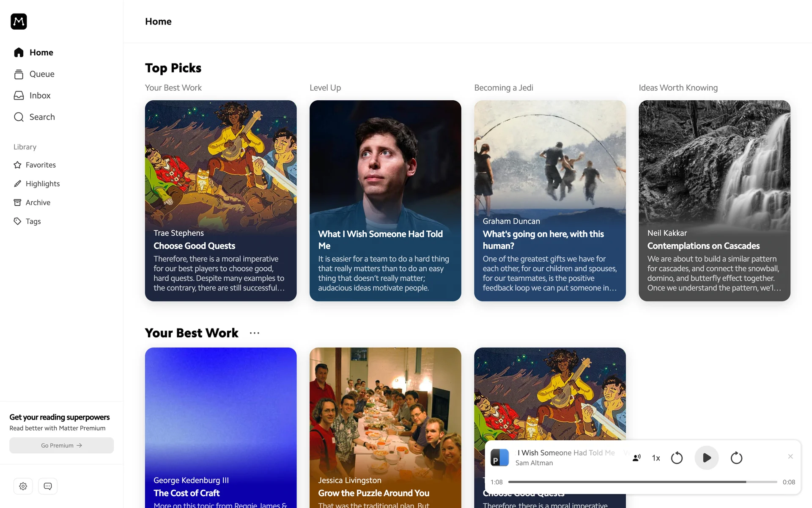This screenshot has height=508, width=812.
Task: Open the Contemplations on Cascades card
Action: point(714,201)
